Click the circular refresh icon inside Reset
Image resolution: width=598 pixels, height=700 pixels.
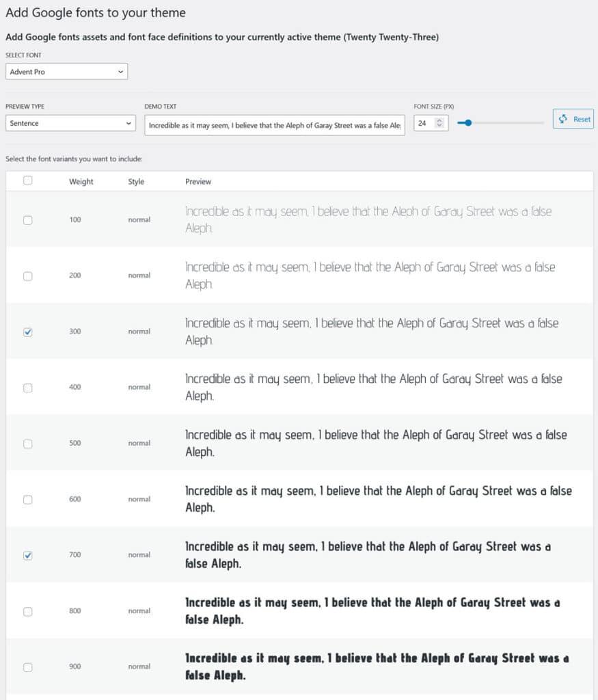coord(562,118)
